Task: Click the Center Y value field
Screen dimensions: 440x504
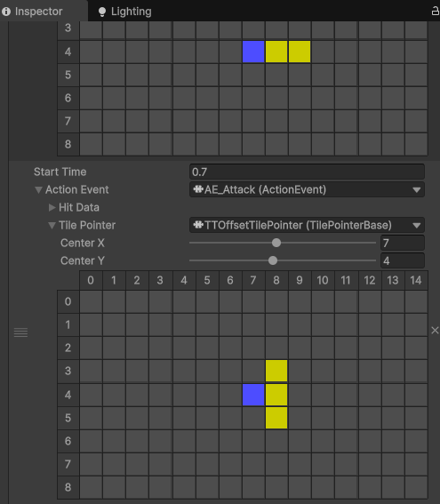Action: point(402,260)
